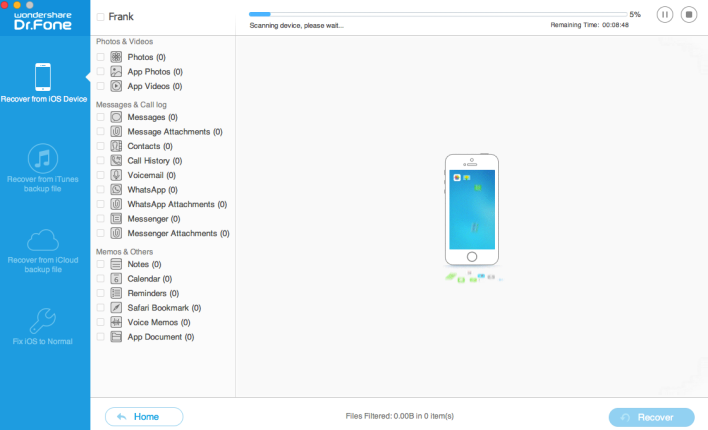Viewport: 708px width, 430px height.
Task: Click the Notes icon
Action: 116,264
